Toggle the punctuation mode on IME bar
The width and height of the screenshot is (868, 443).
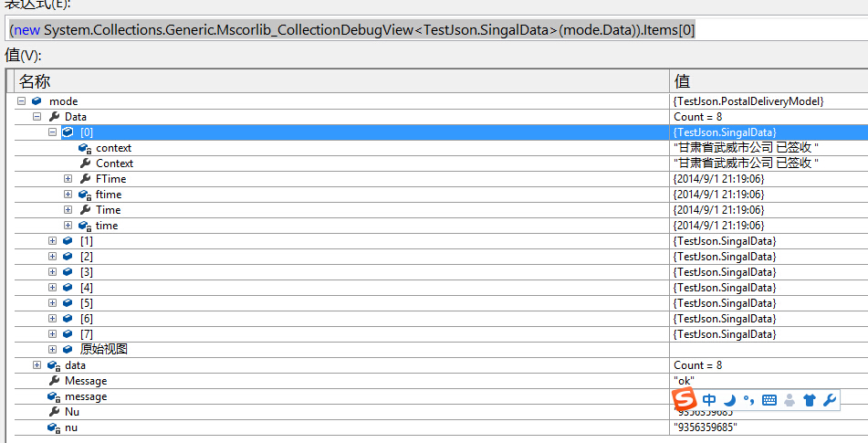[748, 400]
